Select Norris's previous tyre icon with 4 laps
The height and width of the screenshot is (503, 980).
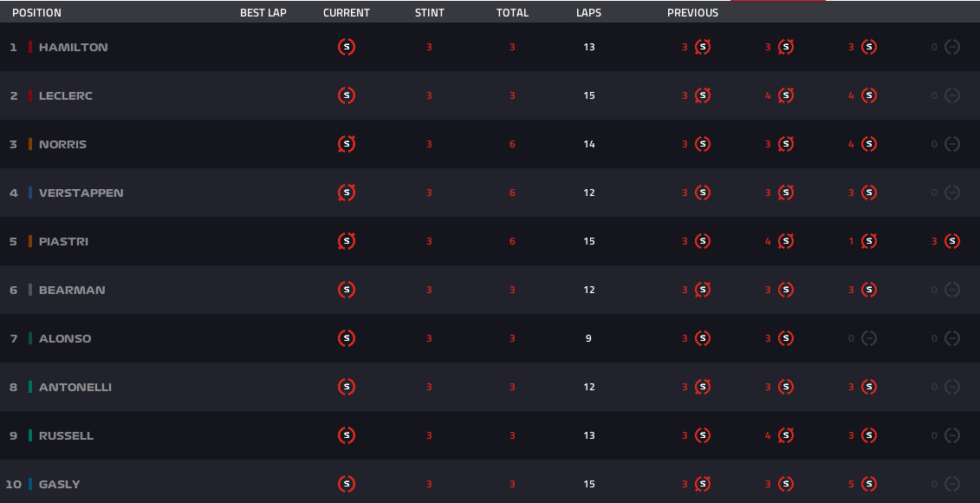869,144
